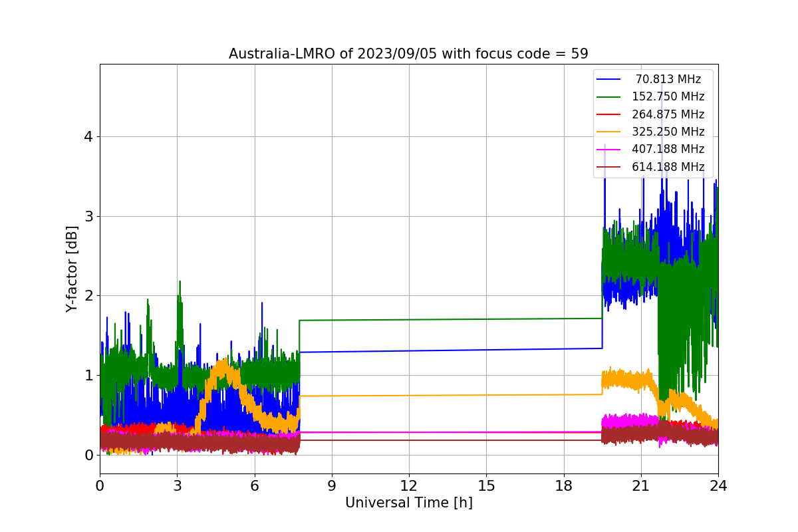Click the x-axis tick label '21'
This screenshot has height=532, width=798.
point(641,485)
